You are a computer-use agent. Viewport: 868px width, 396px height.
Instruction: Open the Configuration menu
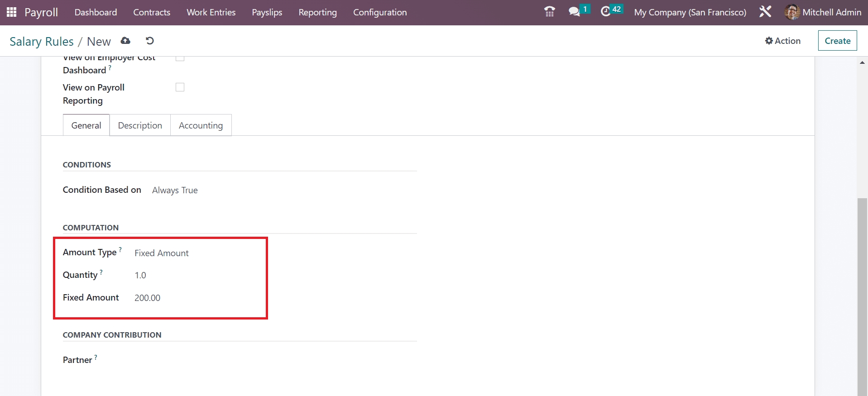(379, 12)
